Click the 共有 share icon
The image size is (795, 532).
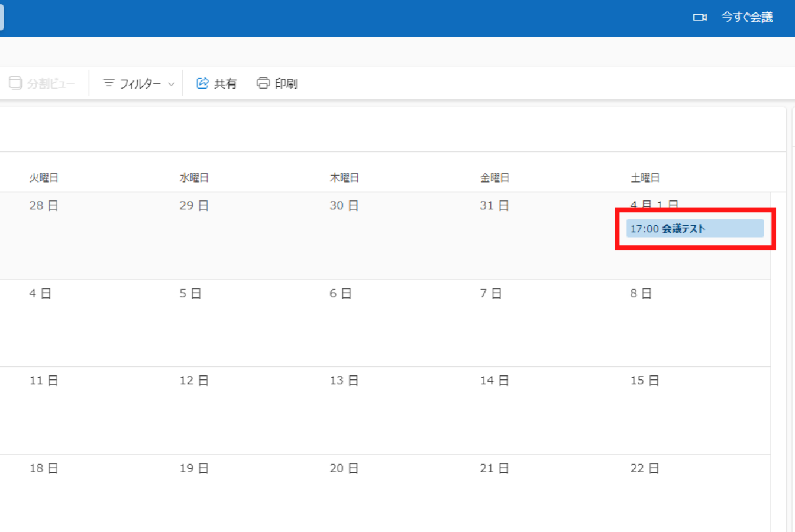click(202, 83)
